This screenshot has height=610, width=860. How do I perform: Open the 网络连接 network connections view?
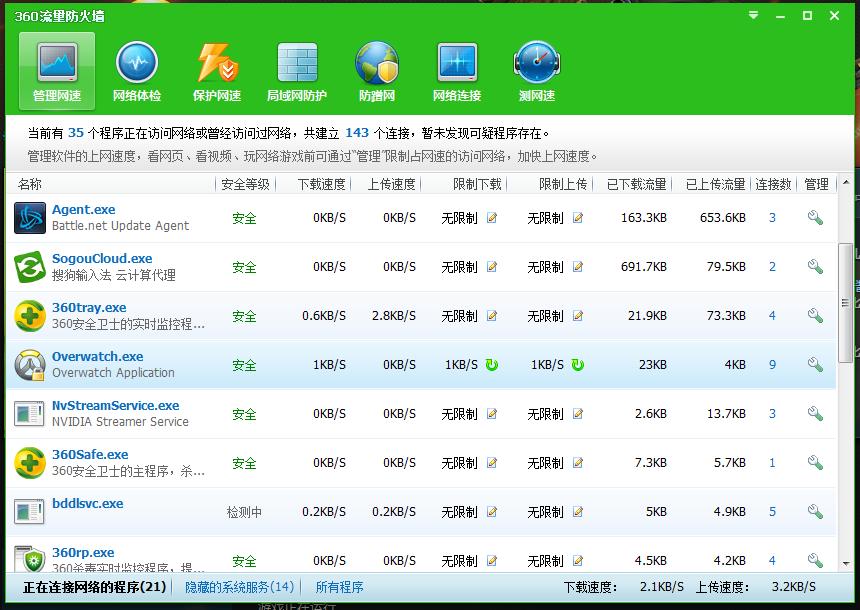point(457,68)
